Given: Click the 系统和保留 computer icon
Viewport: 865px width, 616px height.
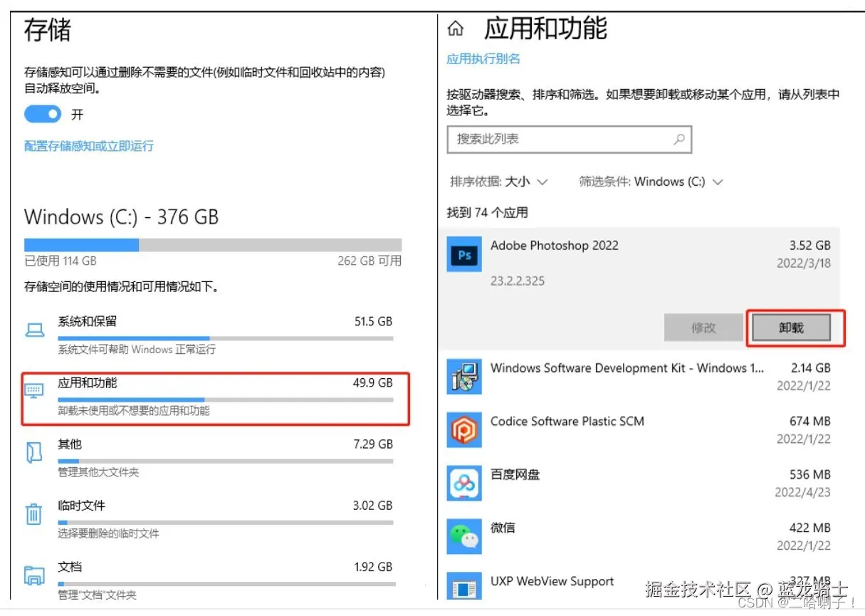Looking at the screenshot, I should [x=34, y=330].
